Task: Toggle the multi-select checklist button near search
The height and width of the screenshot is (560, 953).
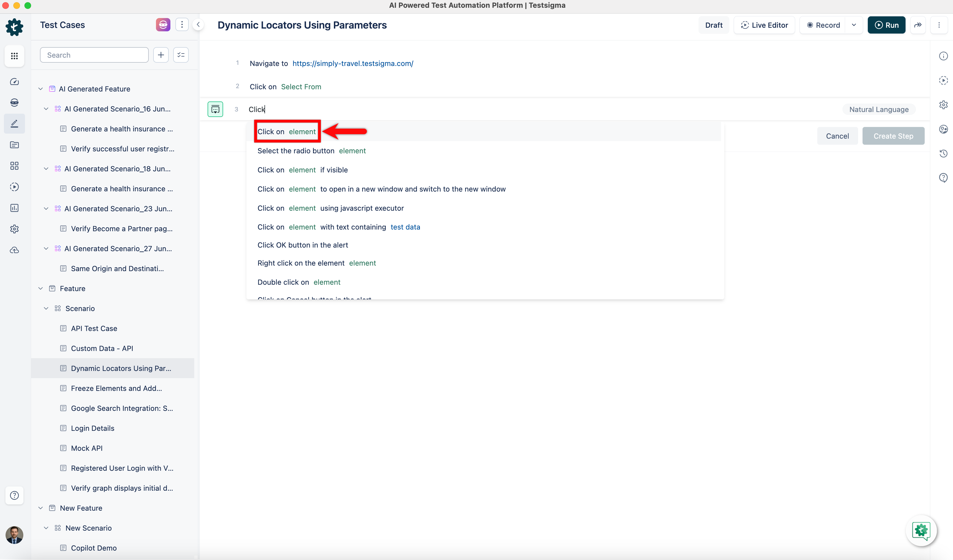Action: [181, 55]
